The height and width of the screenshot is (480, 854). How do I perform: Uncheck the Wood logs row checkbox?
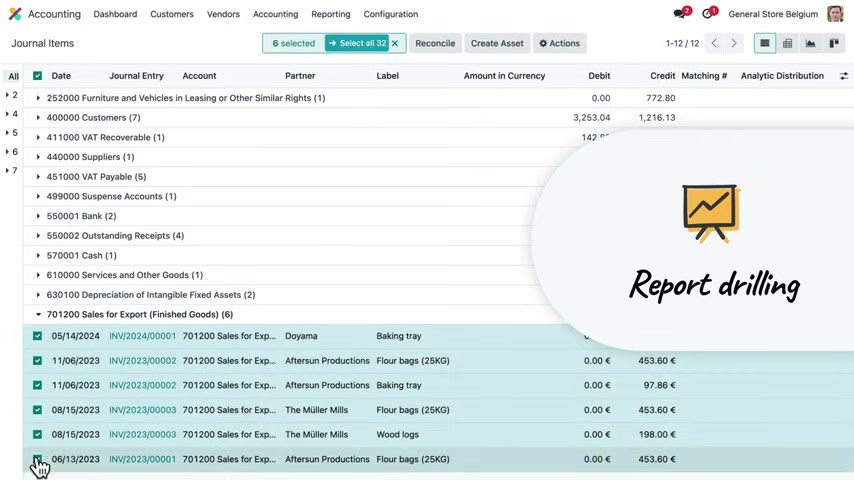pyautogui.click(x=37, y=434)
